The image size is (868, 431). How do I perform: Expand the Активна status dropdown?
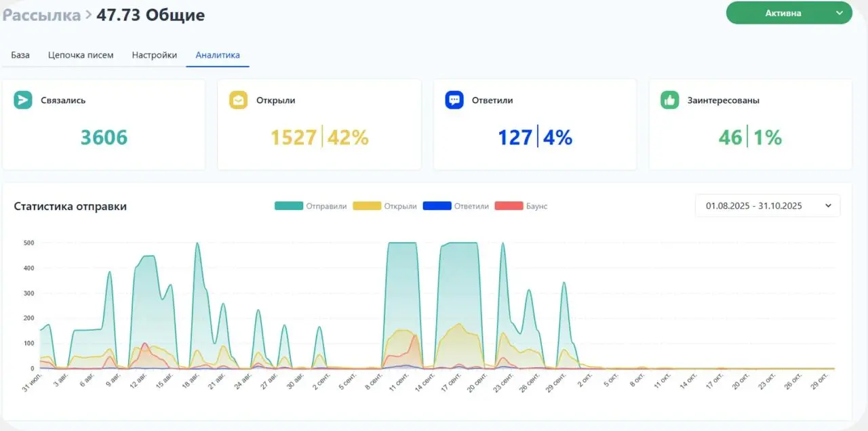(788, 12)
